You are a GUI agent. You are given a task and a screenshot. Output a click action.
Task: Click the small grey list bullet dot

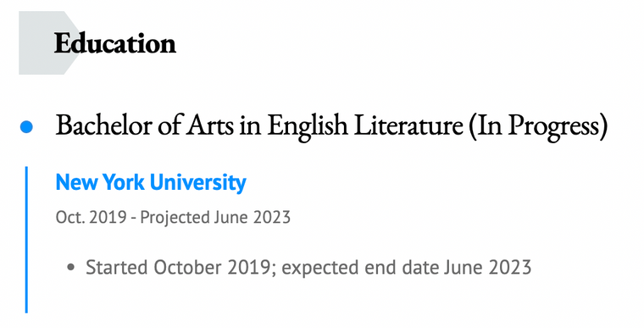click(70, 268)
